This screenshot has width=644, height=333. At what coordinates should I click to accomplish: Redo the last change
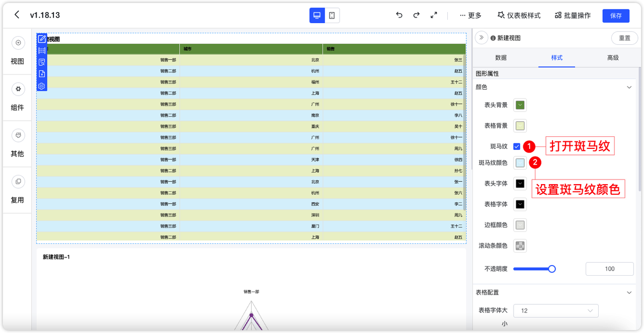click(x=416, y=15)
